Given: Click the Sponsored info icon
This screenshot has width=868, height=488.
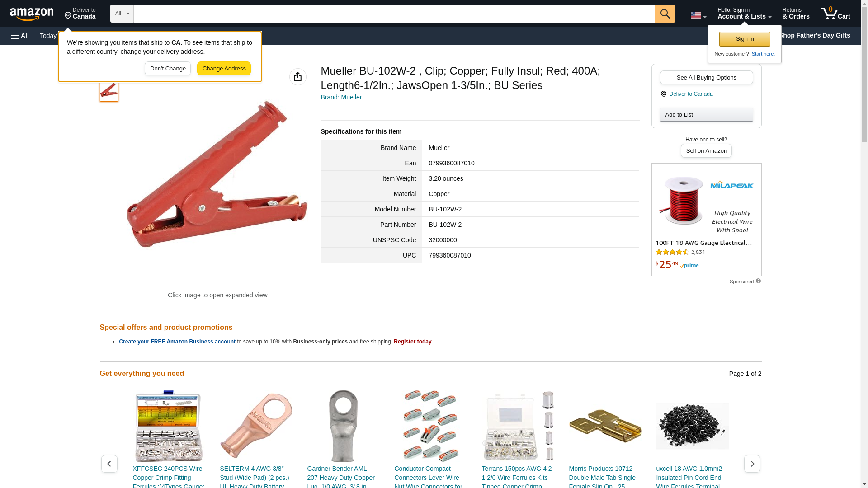Looking at the screenshot, I should click(x=758, y=281).
